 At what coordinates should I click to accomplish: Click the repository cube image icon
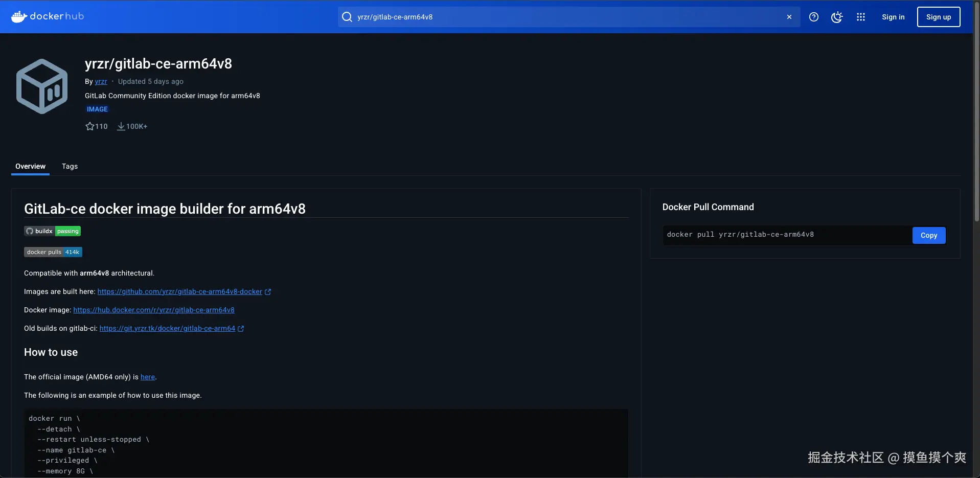42,86
